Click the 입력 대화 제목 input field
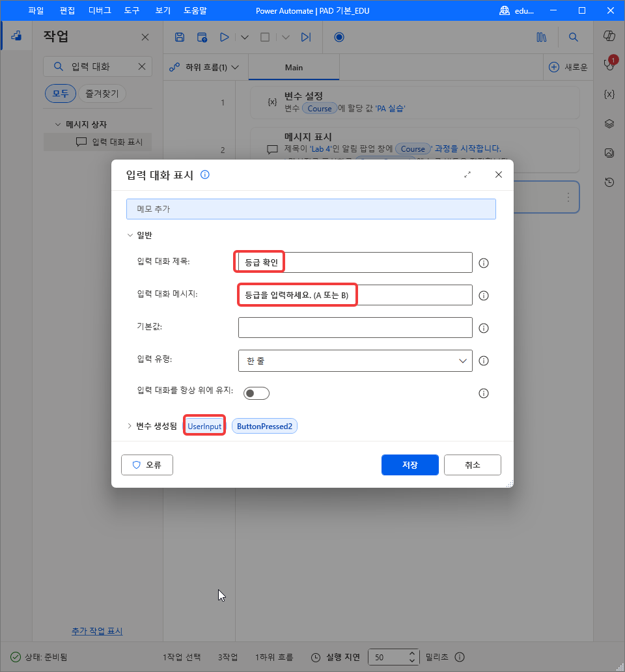 tap(355, 262)
